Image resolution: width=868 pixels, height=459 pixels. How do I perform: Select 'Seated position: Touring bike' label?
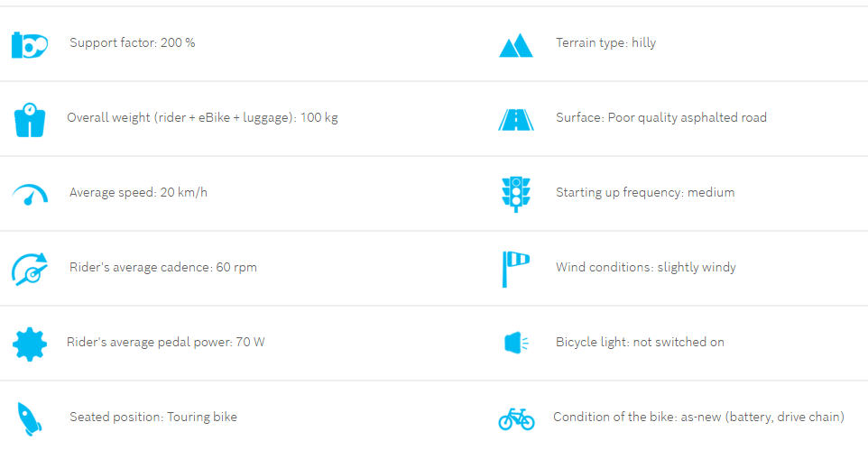(x=153, y=417)
